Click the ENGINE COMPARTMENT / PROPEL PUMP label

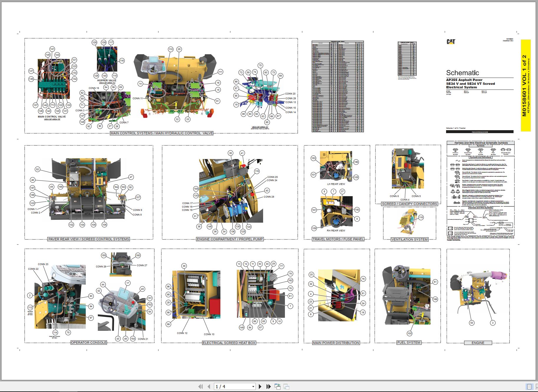pos(230,239)
